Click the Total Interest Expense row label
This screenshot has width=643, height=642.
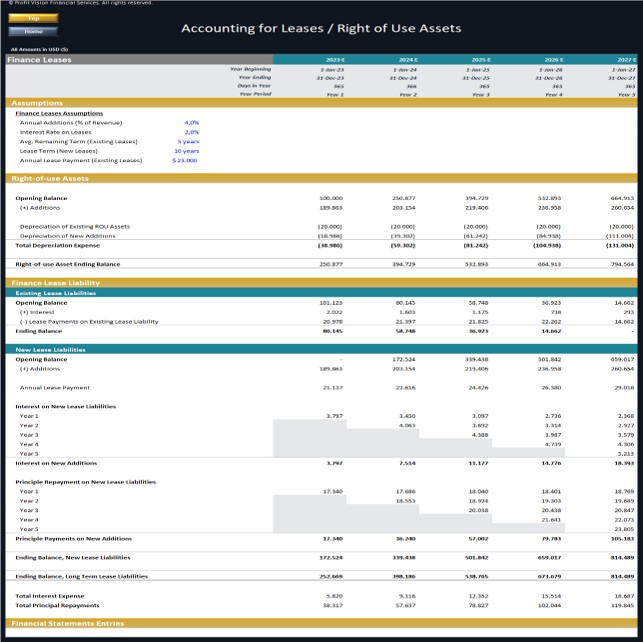coord(50,596)
